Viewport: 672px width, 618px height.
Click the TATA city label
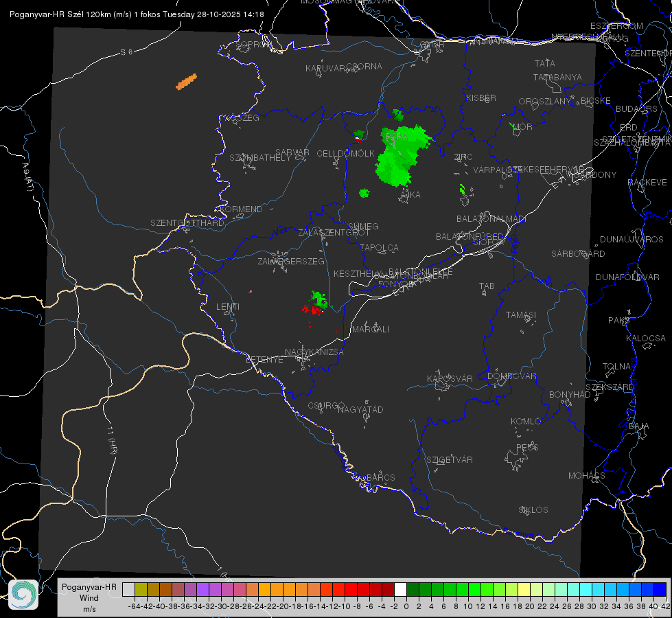pyautogui.click(x=545, y=63)
